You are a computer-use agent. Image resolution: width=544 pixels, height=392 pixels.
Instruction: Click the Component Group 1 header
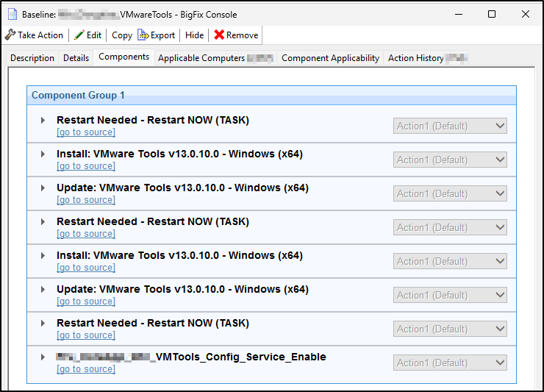(x=78, y=96)
